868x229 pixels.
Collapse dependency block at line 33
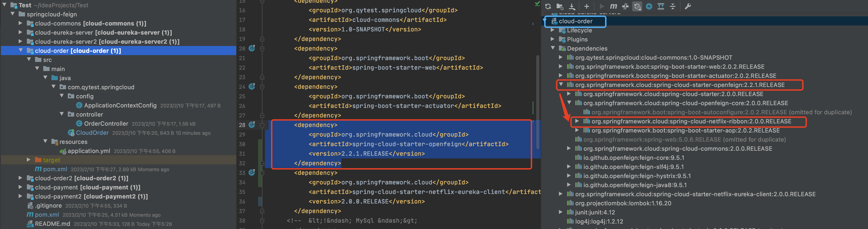(x=262, y=173)
